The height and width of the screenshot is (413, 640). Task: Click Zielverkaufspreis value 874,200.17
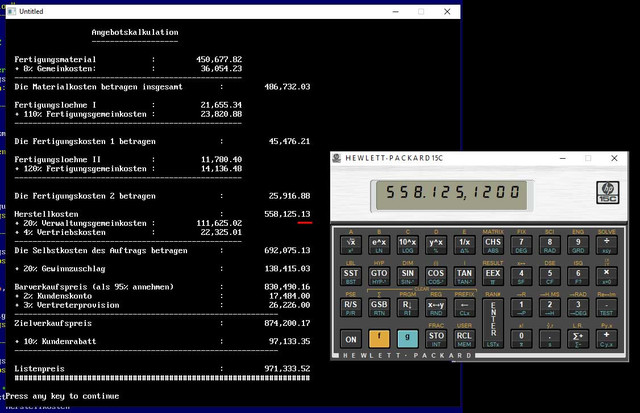pos(287,323)
